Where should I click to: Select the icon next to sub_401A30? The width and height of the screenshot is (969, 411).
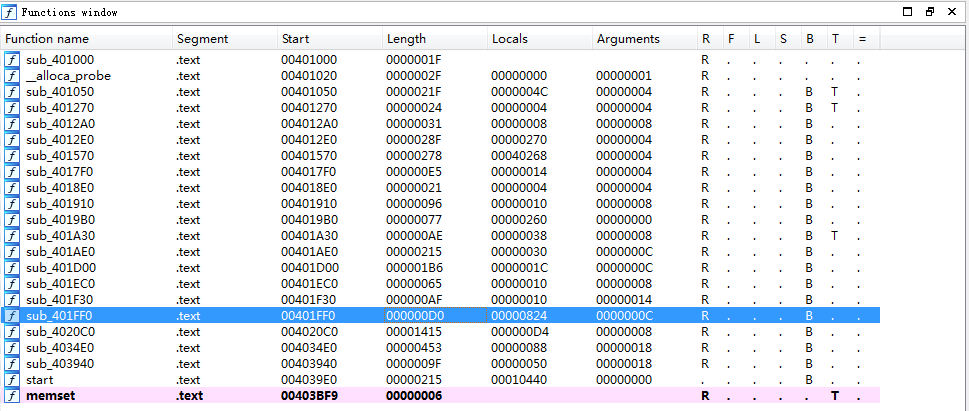click(x=12, y=236)
